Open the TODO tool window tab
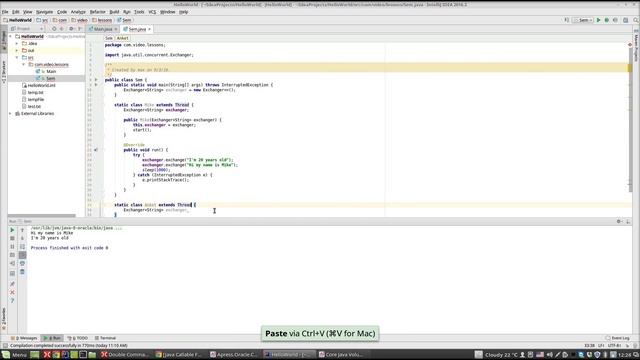The image size is (640, 360). point(78,338)
